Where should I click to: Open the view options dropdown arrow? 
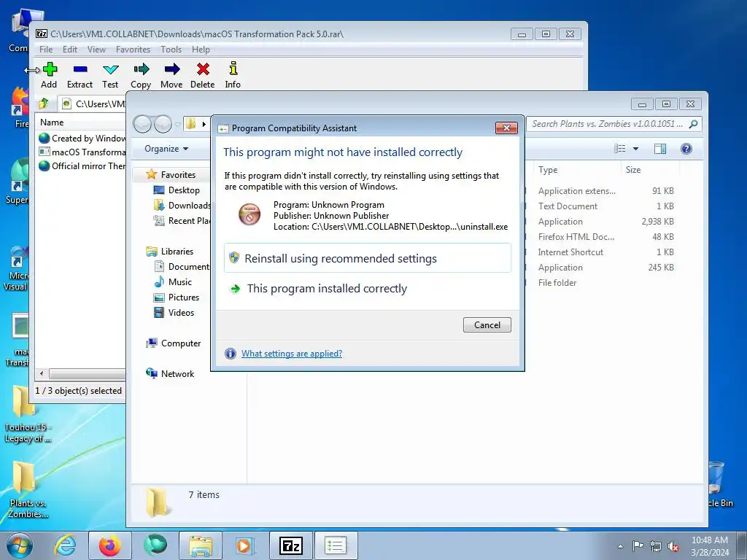tap(635, 149)
